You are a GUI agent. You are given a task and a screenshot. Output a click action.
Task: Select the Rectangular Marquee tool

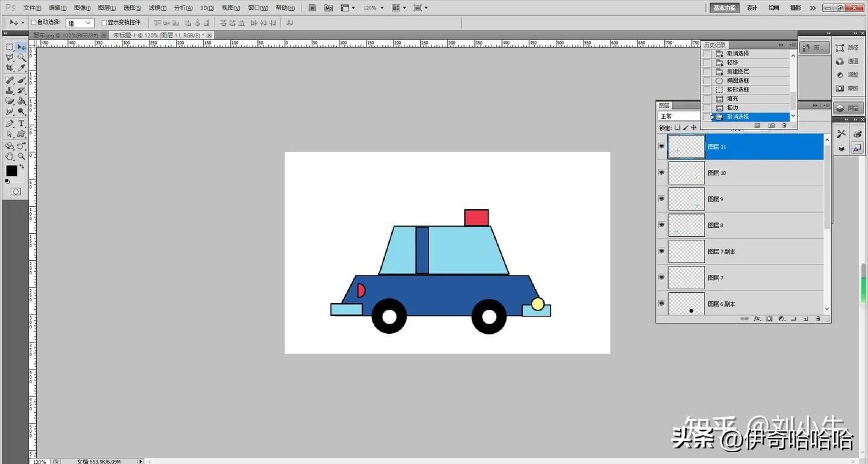[x=10, y=47]
